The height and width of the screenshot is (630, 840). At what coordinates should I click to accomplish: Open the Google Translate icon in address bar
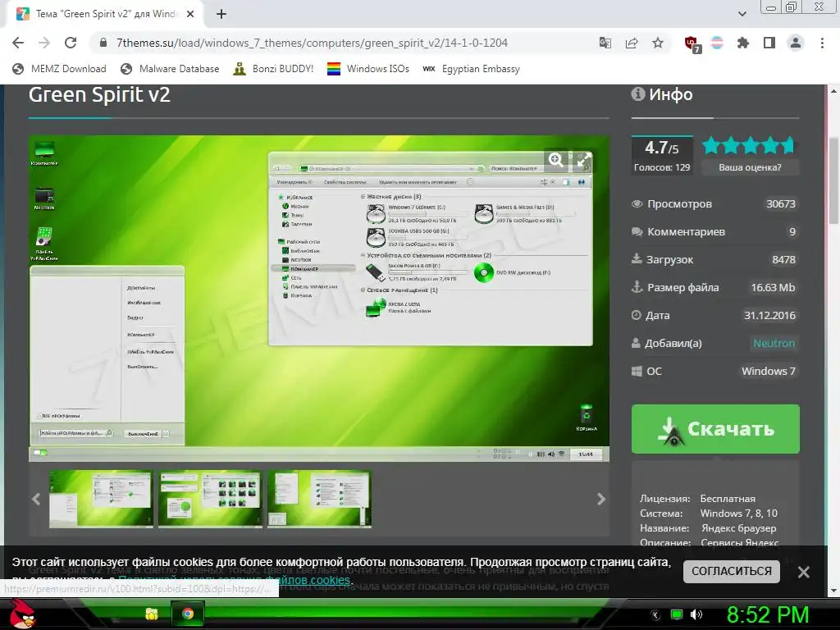tap(605, 43)
